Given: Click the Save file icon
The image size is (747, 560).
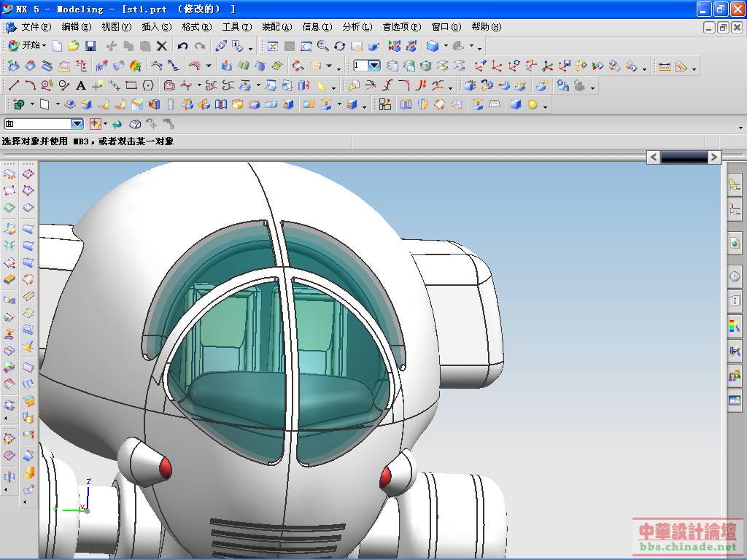Looking at the screenshot, I should 90,46.
